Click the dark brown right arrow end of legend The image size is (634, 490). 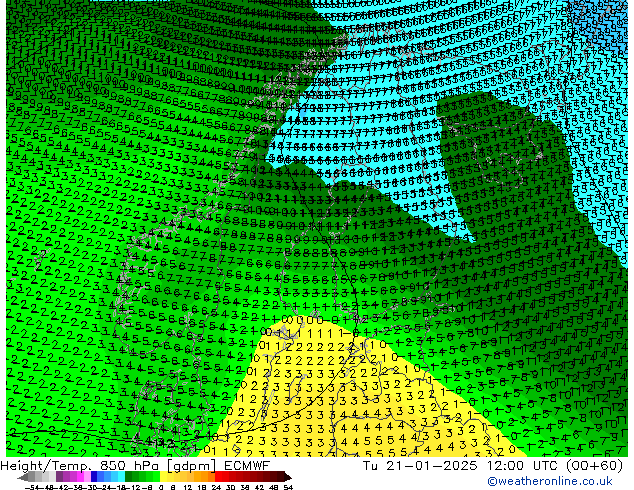[288, 477]
